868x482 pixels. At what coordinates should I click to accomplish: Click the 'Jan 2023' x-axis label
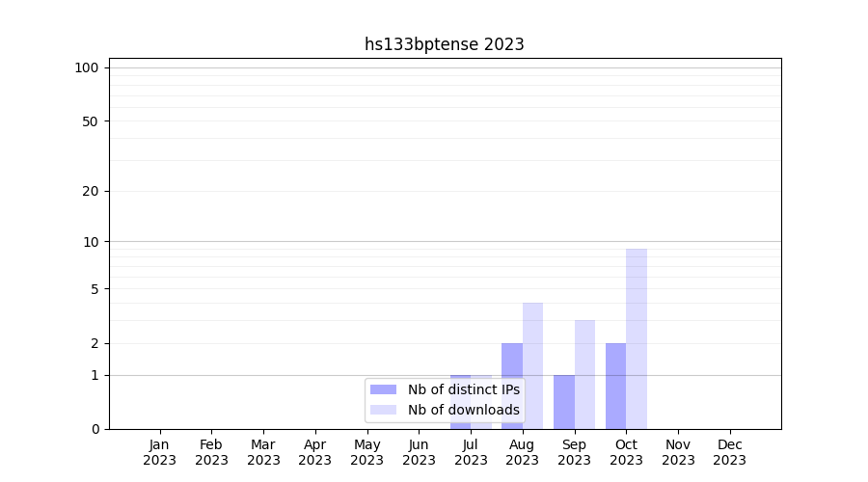[x=159, y=452]
